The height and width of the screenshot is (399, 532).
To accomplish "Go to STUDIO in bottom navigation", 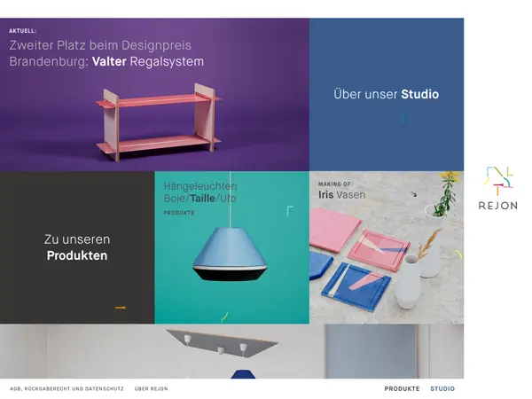I will pyautogui.click(x=442, y=389).
